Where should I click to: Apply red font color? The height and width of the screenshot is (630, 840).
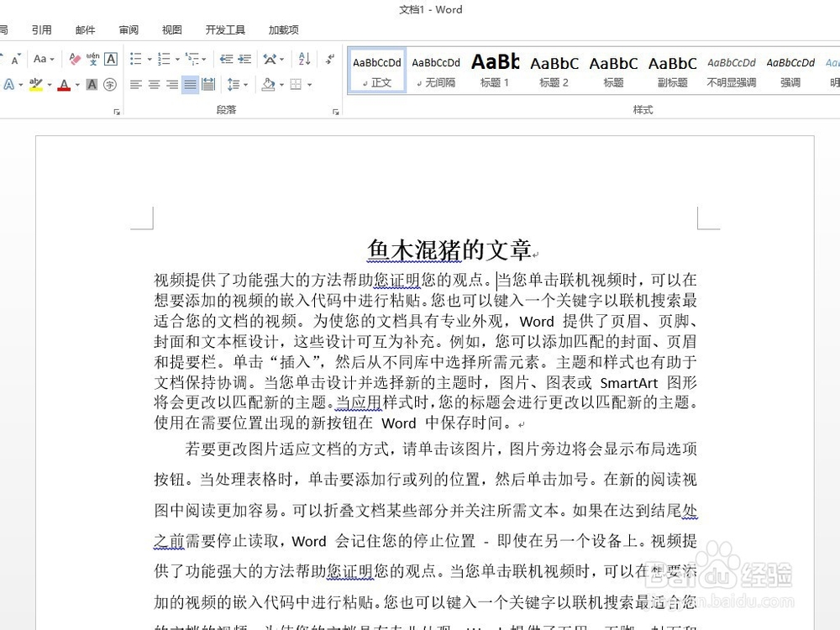click(x=64, y=85)
